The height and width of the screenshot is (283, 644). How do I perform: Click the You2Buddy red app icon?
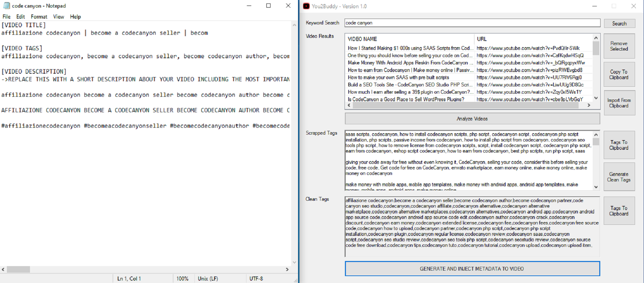(306, 6)
